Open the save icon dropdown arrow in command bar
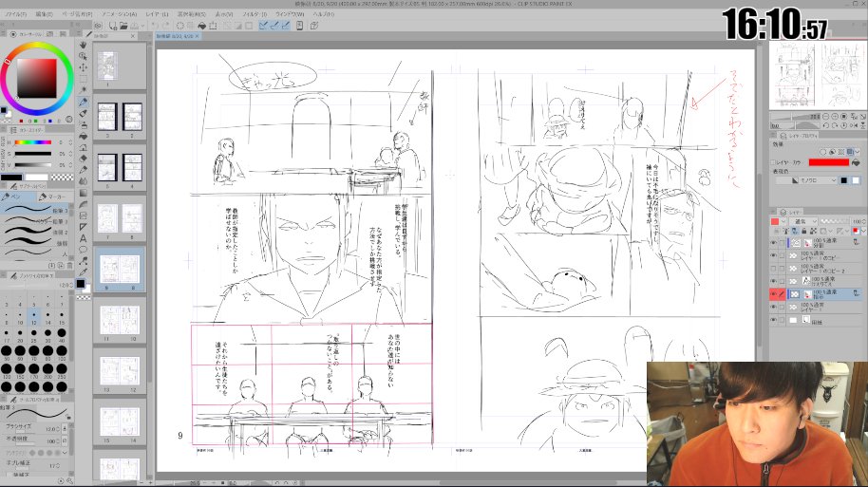 coord(142,26)
